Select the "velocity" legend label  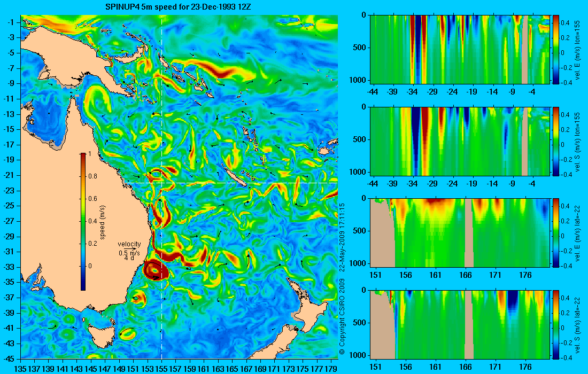point(129,244)
